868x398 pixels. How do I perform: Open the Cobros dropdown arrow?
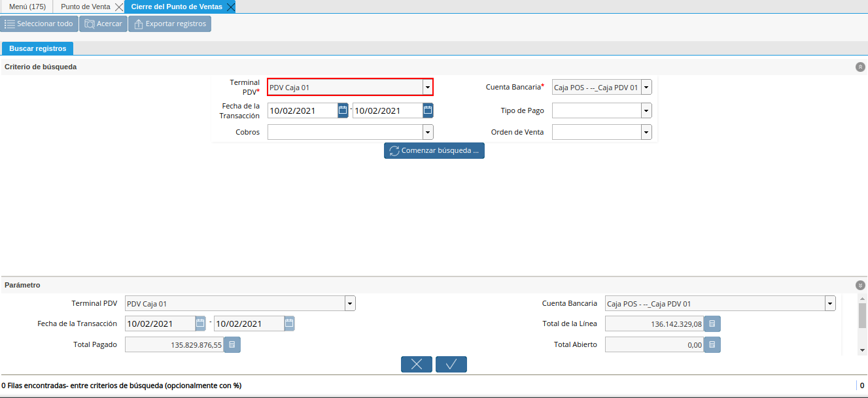(x=428, y=132)
